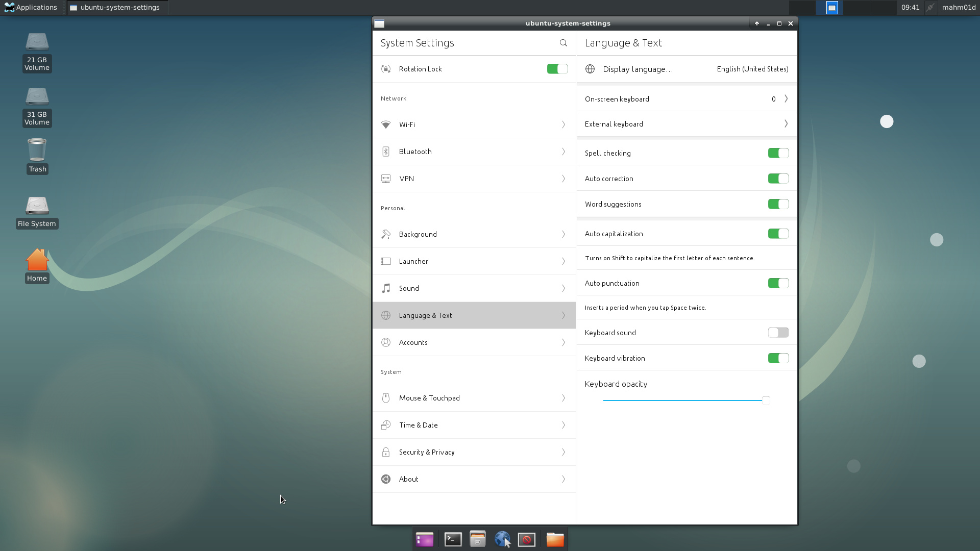980x551 pixels.
Task: Open search with the magnifier icon
Action: [563, 43]
